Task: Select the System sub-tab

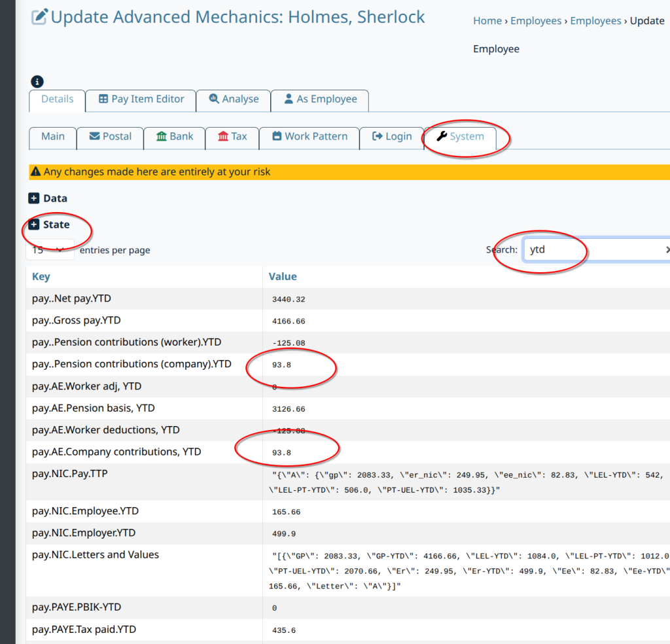Action: pyautogui.click(x=460, y=137)
